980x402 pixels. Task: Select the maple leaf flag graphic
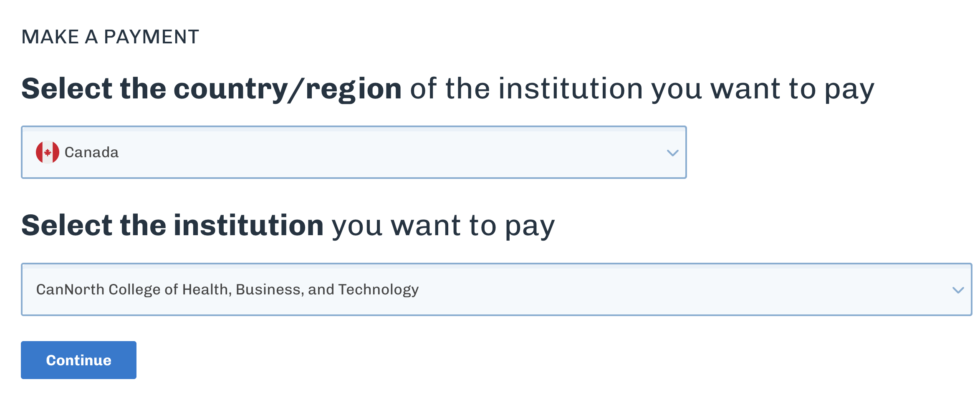(x=49, y=152)
